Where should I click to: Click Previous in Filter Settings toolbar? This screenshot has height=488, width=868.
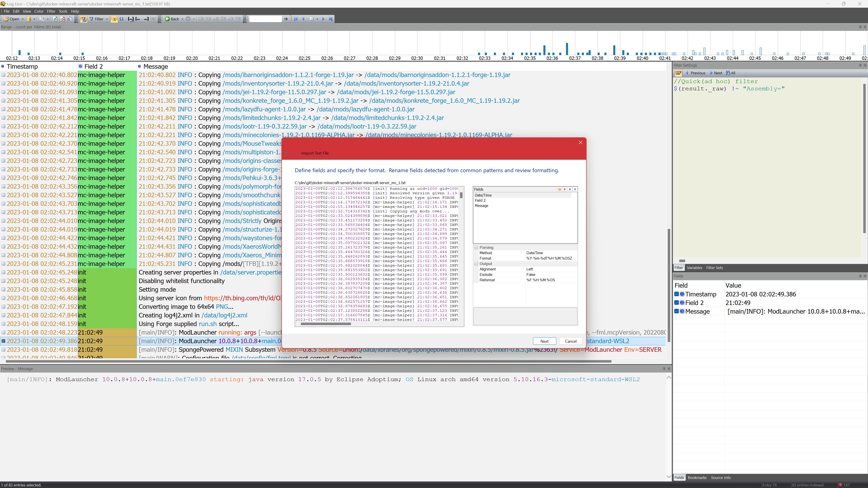[695, 73]
